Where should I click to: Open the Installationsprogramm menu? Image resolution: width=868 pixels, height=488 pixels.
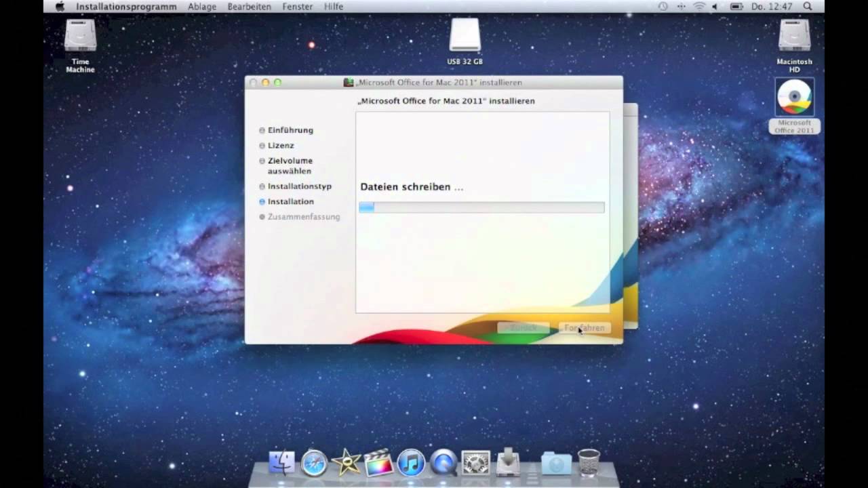pos(126,6)
